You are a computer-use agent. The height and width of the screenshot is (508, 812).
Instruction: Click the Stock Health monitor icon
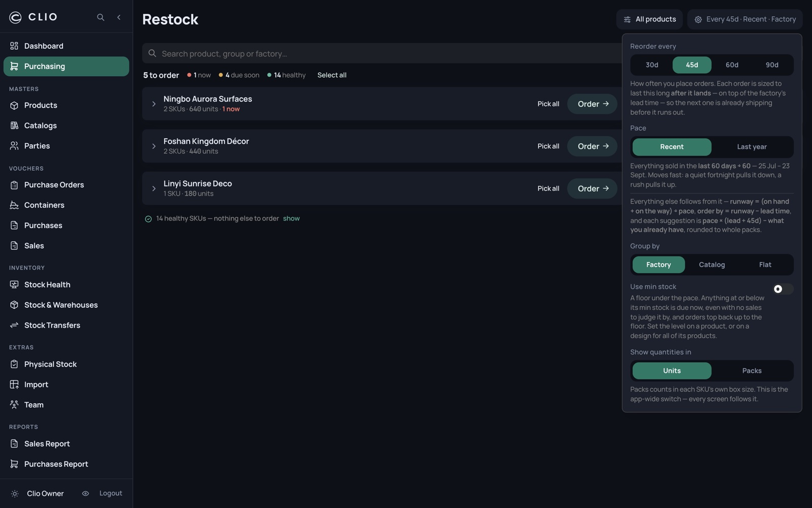click(14, 284)
